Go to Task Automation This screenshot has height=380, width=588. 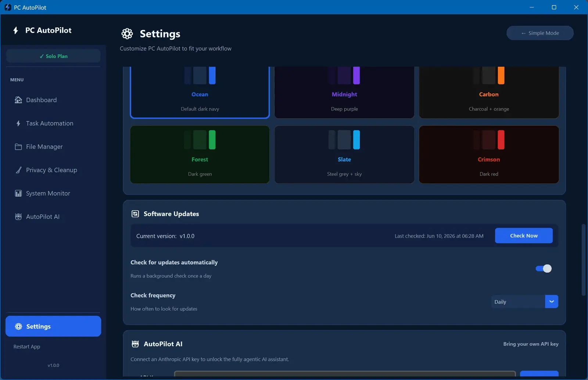click(53, 123)
